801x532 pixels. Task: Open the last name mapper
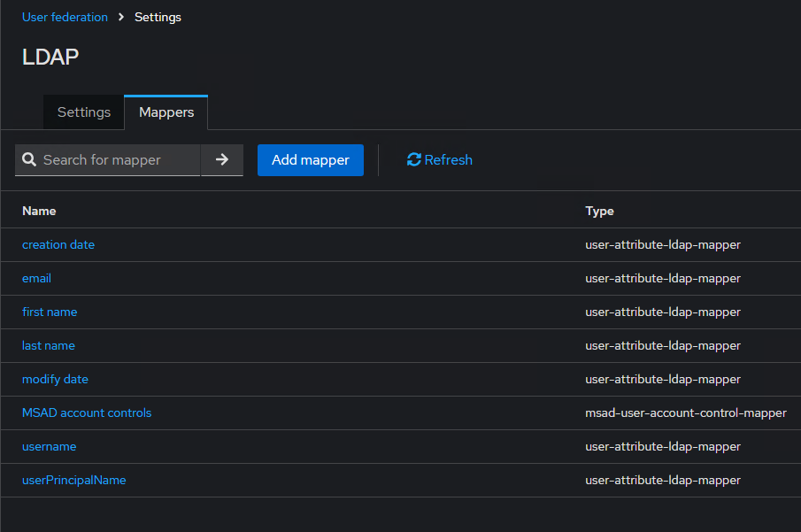(x=49, y=345)
